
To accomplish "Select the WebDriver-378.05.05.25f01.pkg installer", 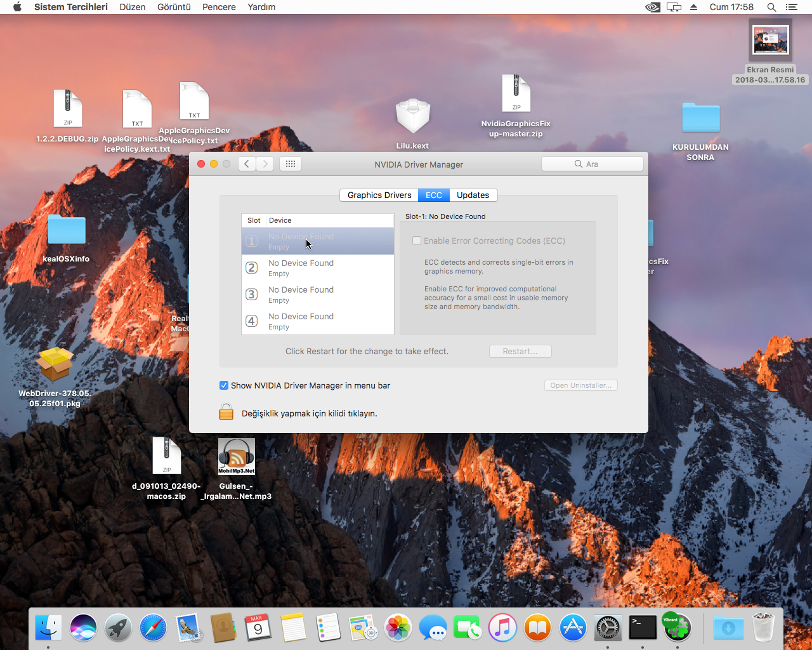I will pos(55,365).
